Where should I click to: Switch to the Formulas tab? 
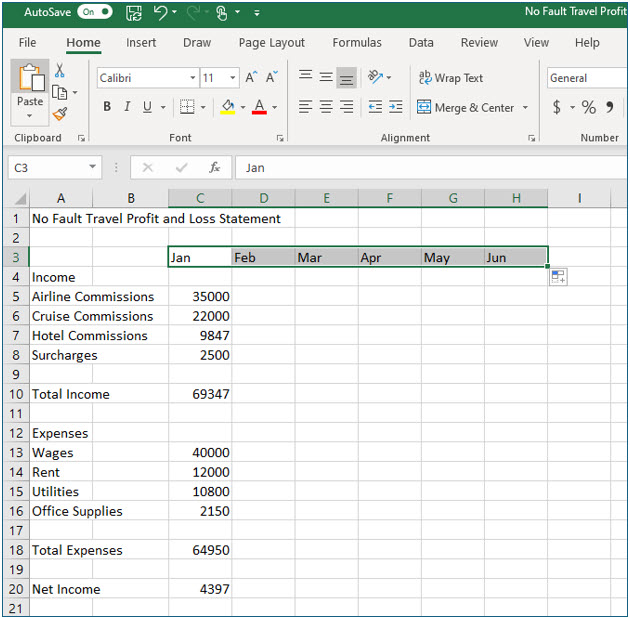pyautogui.click(x=357, y=43)
